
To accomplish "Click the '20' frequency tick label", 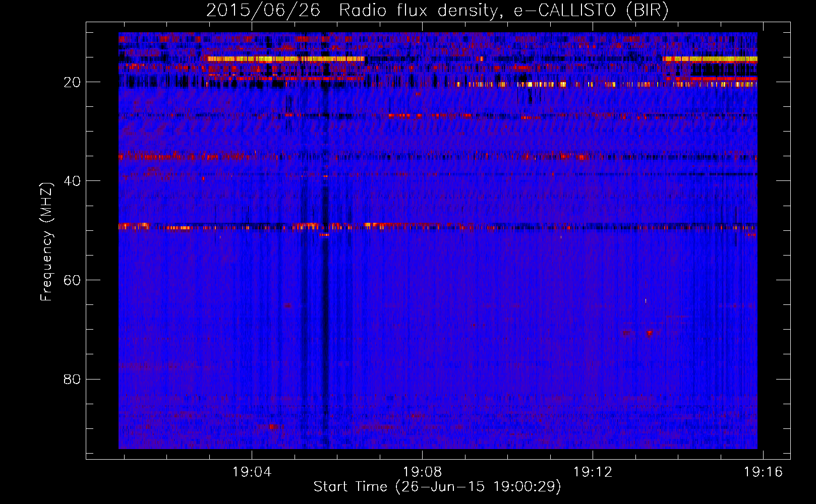I will [x=72, y=82].
